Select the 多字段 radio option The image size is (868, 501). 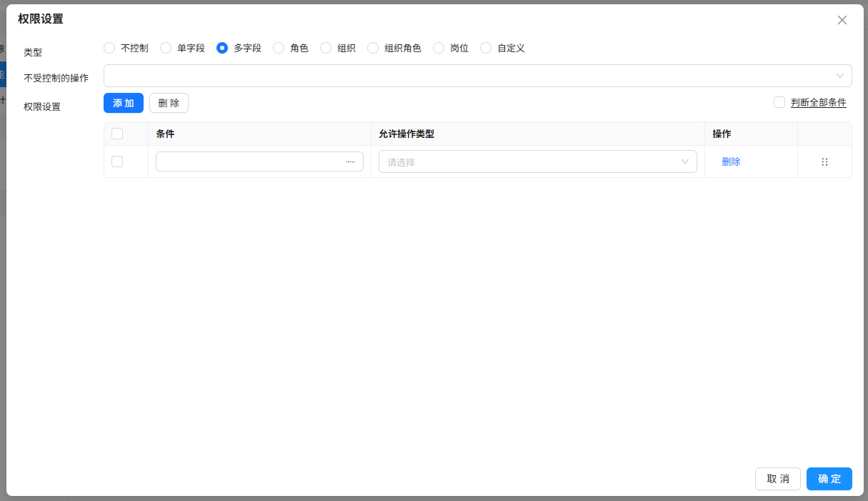click(222, 48)
